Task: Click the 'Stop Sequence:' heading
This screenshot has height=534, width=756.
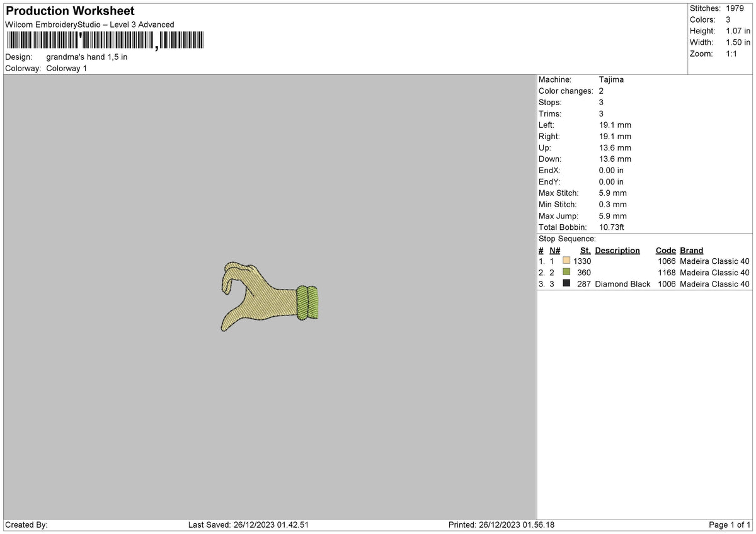Action: (567, 239)
